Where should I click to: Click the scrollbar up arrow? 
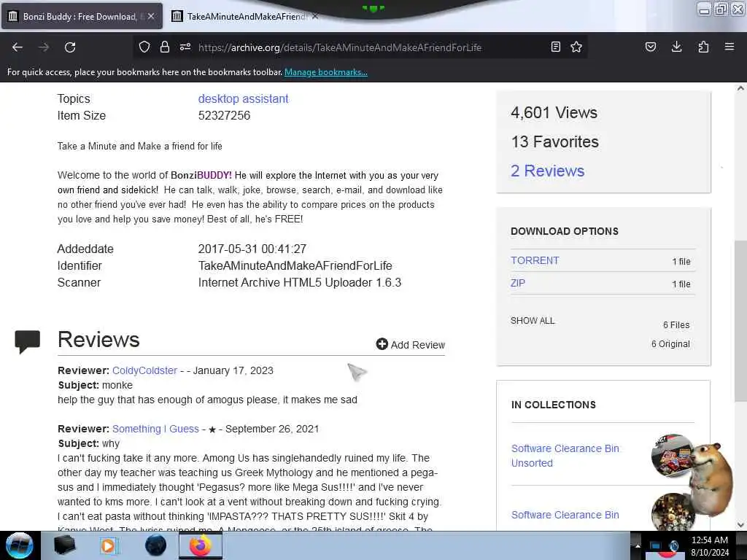point(740,88)
